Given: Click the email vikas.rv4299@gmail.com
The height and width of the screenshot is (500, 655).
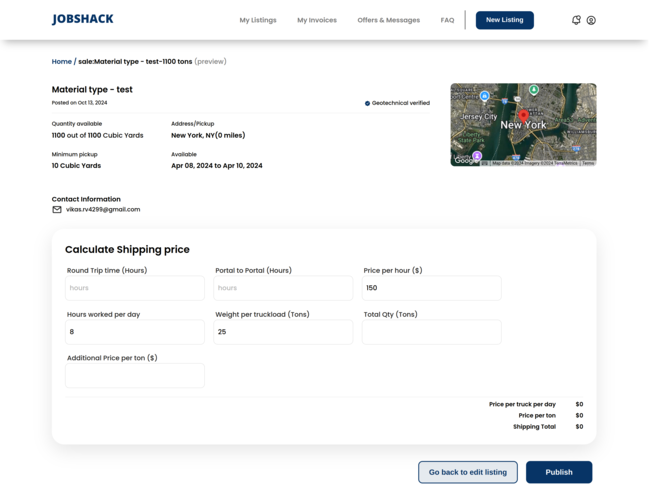Looking at the screenshot, I should [103, 210].
